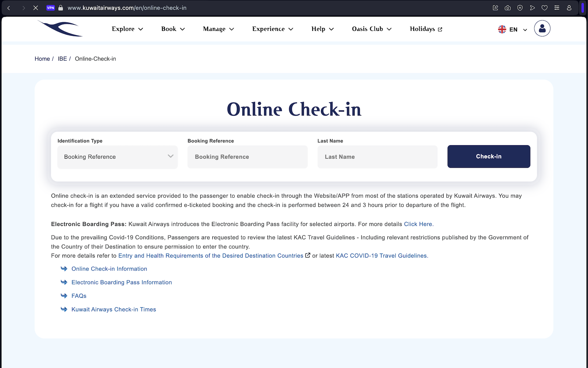Click the heart bookmark icon in toolbar

click(545, 8)
